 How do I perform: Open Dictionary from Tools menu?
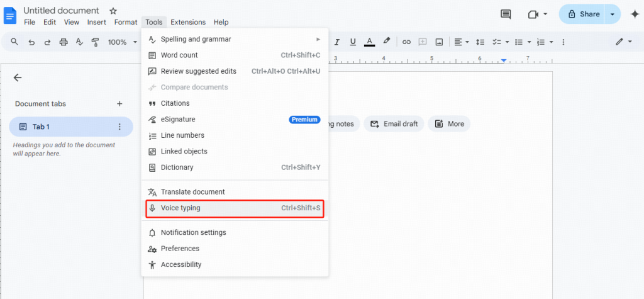(235, 167)
